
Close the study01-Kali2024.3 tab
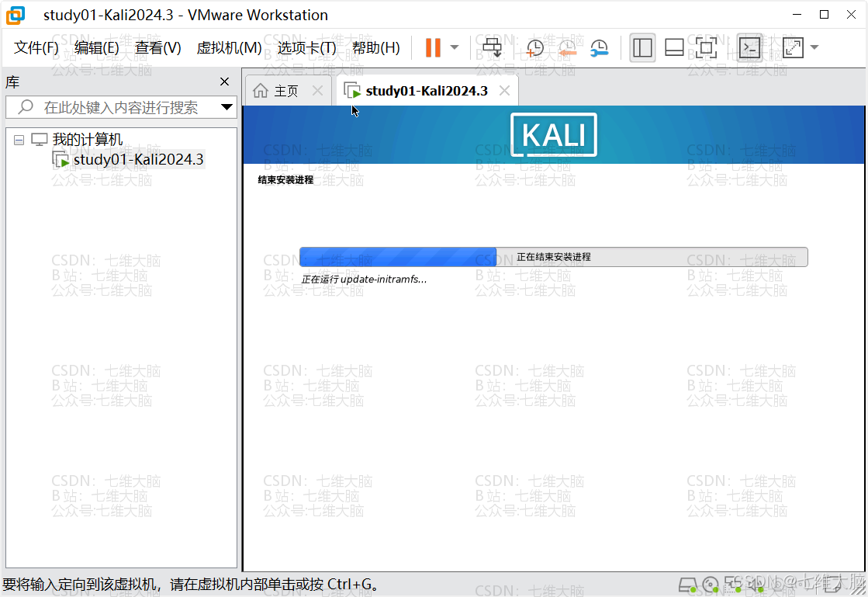click(504, 91)
